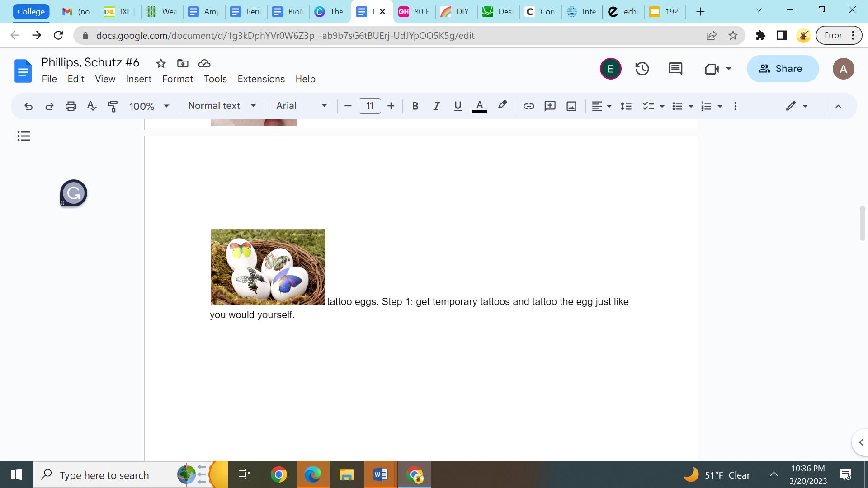The width and height of the screenshot is (868, 488).
Task: Click the Share button
Action: coord(782,69)
